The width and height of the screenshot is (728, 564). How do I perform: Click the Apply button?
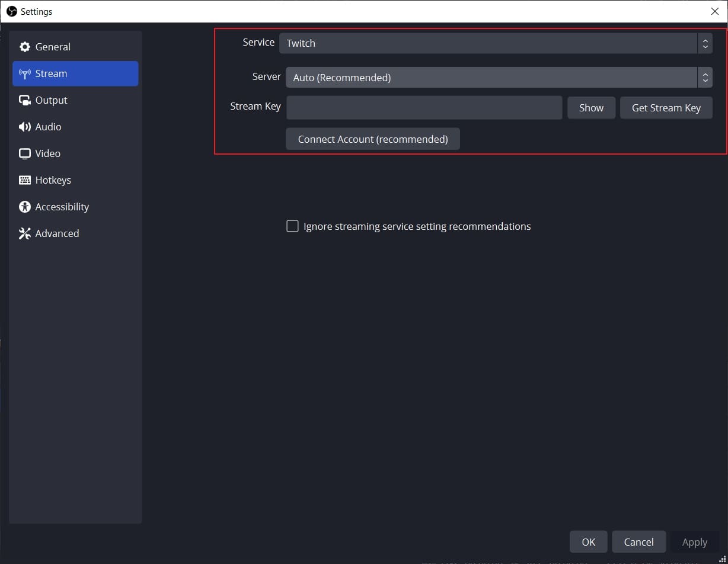pyautogui.click(x=695, y=542)
